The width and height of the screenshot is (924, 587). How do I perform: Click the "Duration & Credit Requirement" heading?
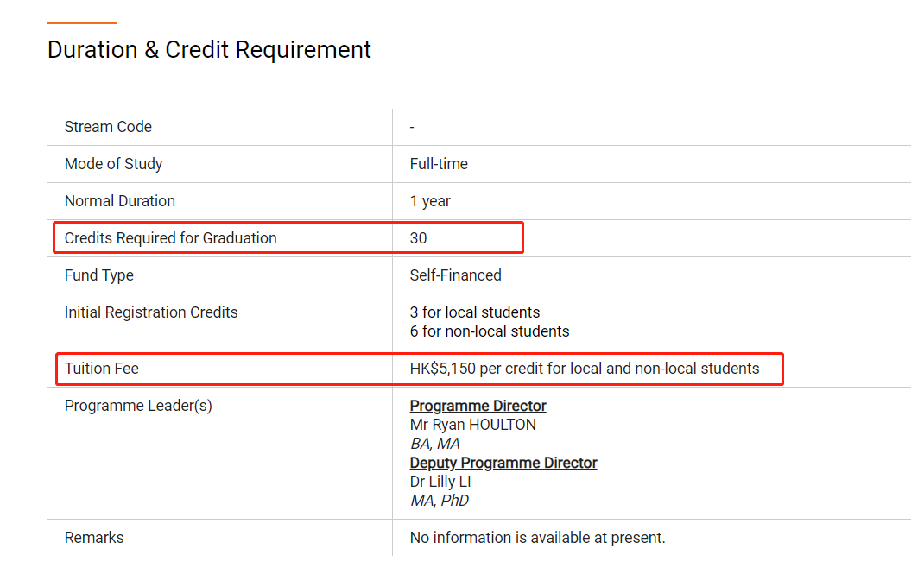209,50
